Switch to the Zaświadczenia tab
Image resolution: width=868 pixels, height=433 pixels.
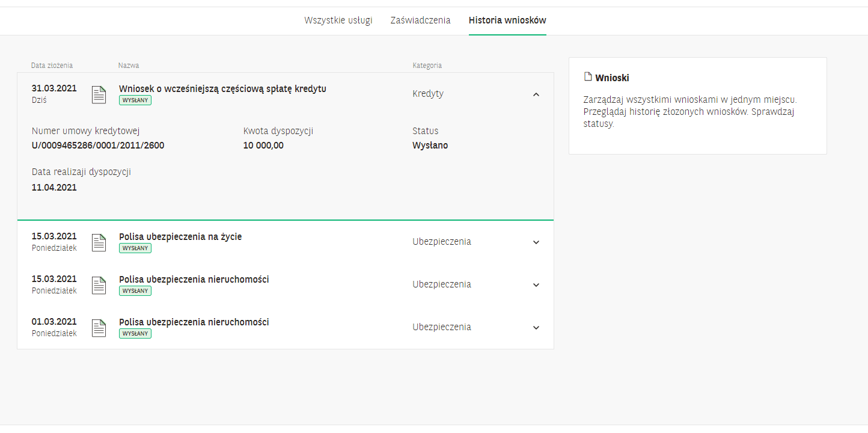[420, 20]
